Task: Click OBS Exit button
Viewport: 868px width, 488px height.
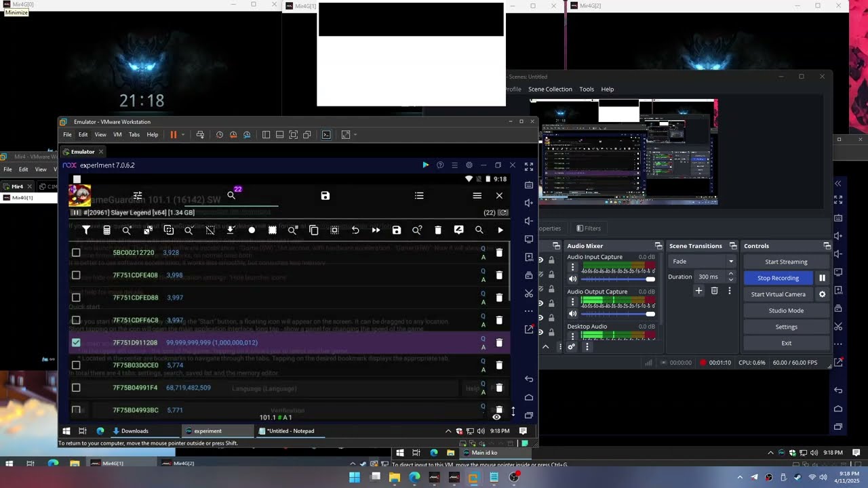Action: [786, 343]
